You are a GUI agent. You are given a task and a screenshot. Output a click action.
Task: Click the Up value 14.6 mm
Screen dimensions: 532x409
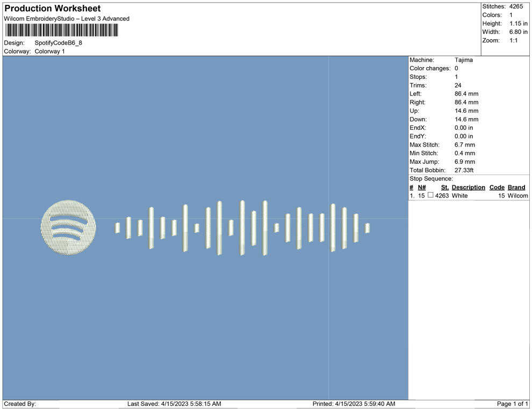point(466,111)
